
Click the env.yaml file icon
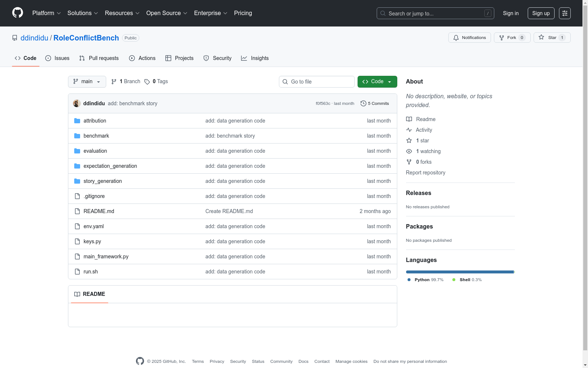[x=77, y=226]
